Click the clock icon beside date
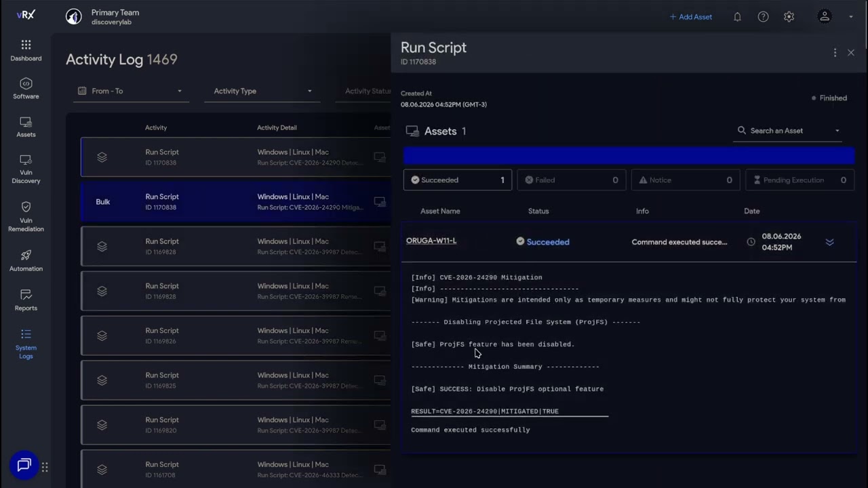This screenshot has height=488, width=868. 751,242
